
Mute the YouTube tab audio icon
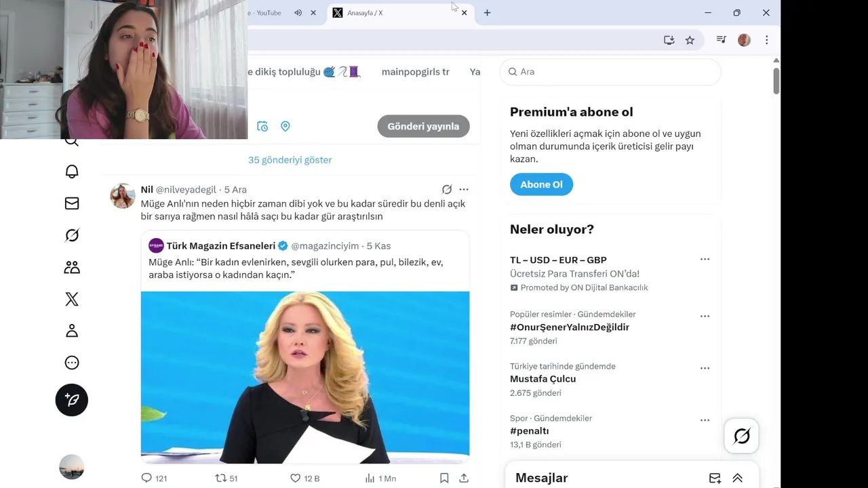click(x=298, y=13)
